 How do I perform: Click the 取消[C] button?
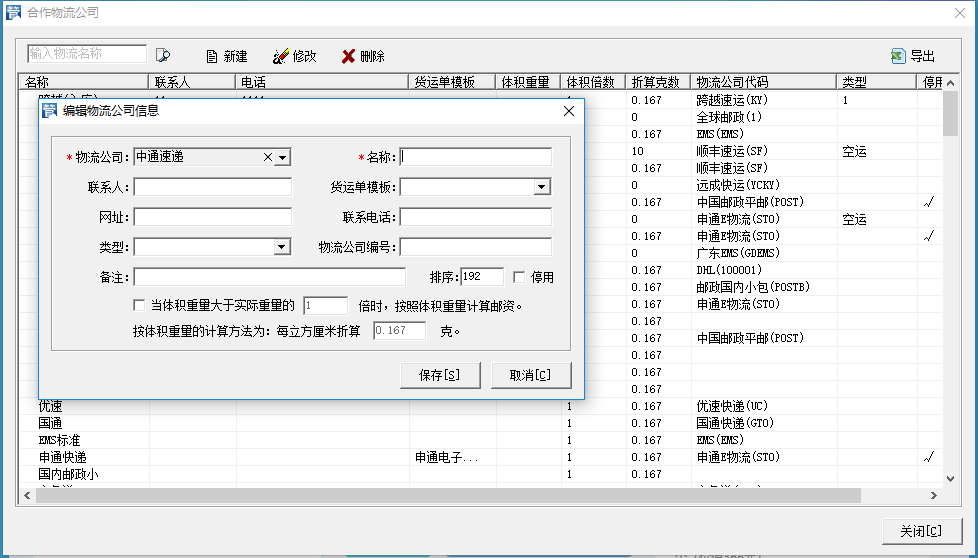tap(531, 375)
